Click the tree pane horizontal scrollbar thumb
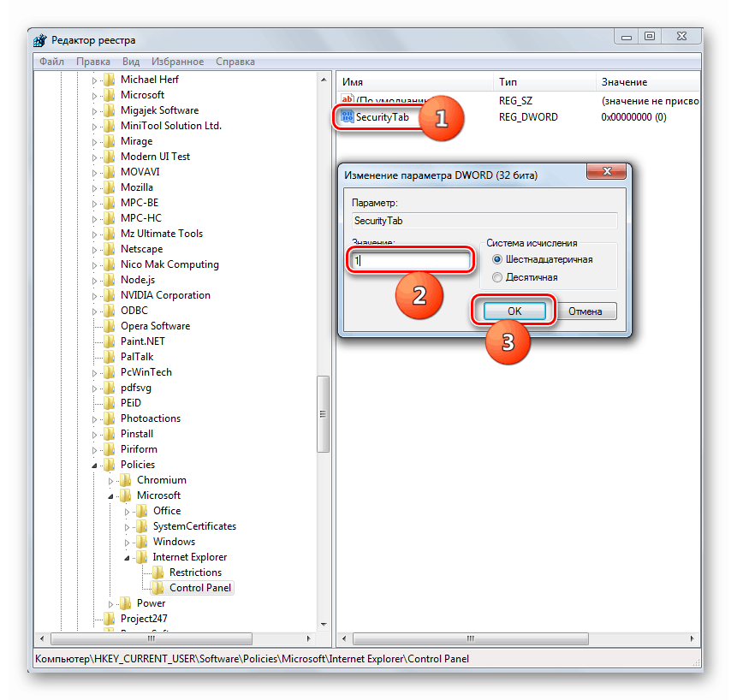731x700 pixels. coord(152,638)
